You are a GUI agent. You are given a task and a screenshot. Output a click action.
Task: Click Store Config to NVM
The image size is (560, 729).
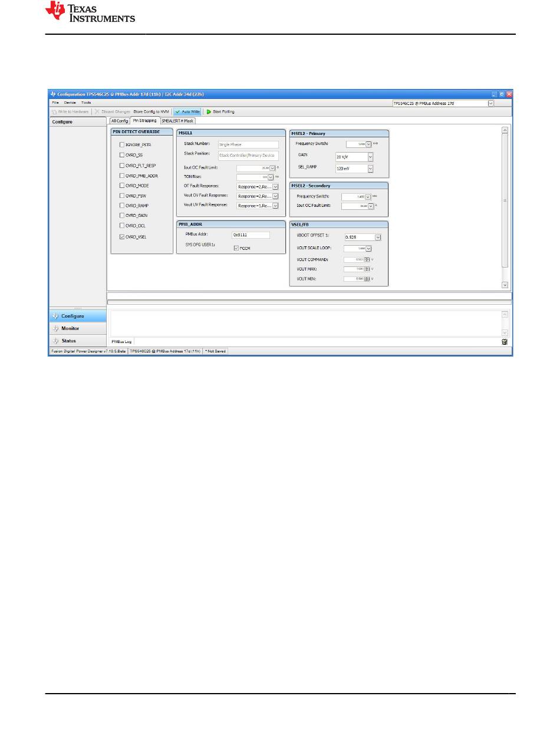[151, 111]
